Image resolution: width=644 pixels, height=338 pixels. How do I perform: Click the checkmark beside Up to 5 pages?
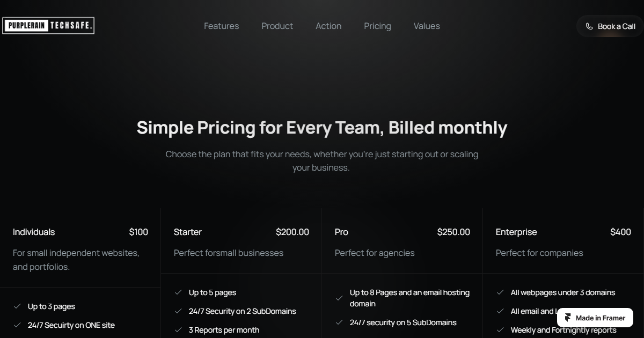[178, 292]
